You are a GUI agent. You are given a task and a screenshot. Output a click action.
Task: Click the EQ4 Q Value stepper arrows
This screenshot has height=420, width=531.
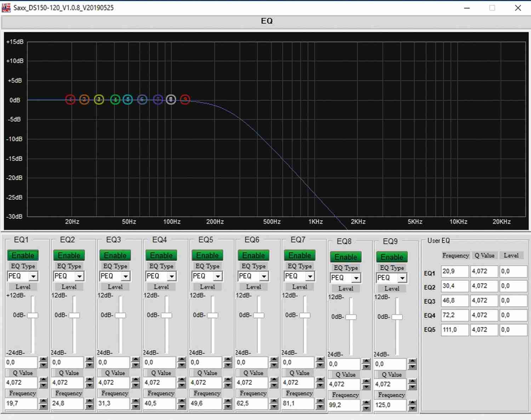(182, 383)
